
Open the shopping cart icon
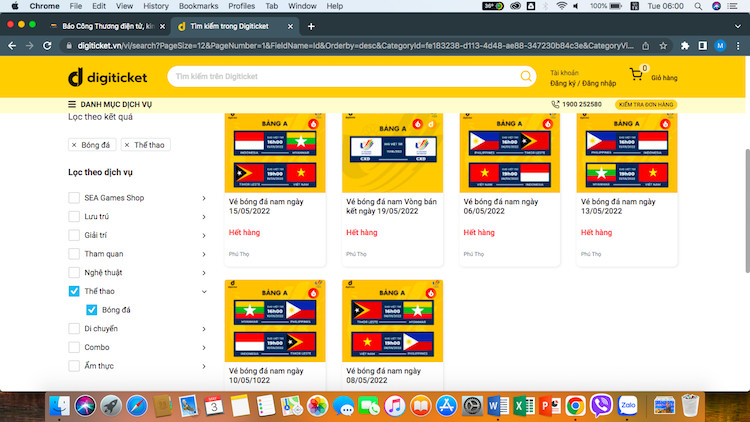coord(635,75)
